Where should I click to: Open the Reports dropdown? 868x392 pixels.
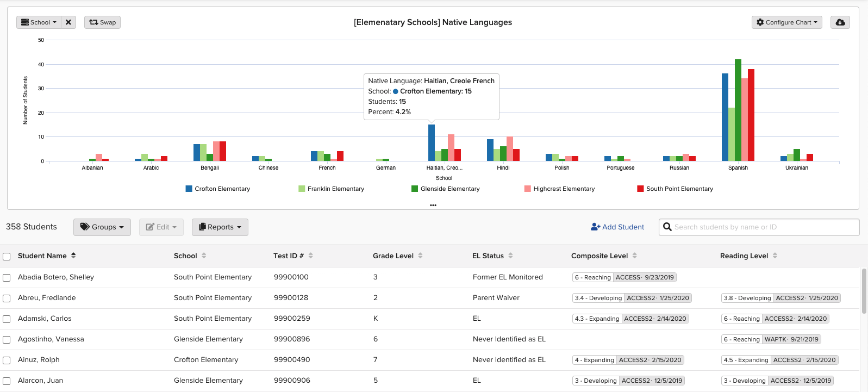pos(220,227)
